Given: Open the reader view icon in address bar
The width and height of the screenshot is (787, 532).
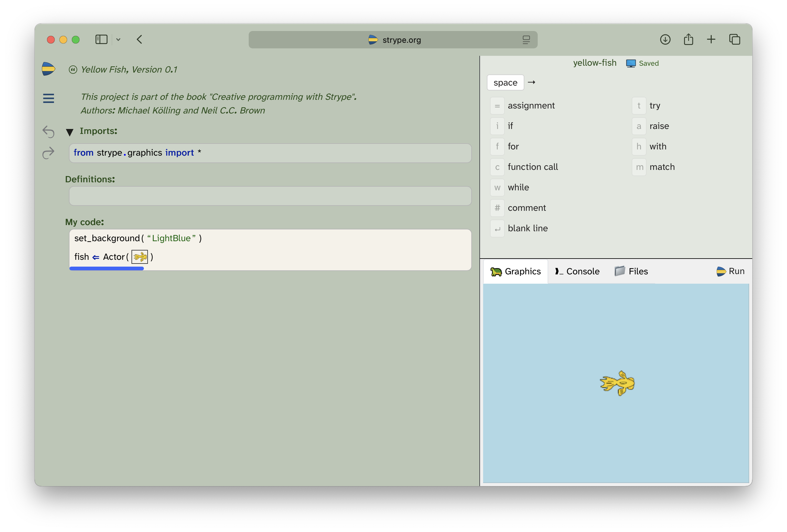Looking at the screenshot, I should (526, 40).
